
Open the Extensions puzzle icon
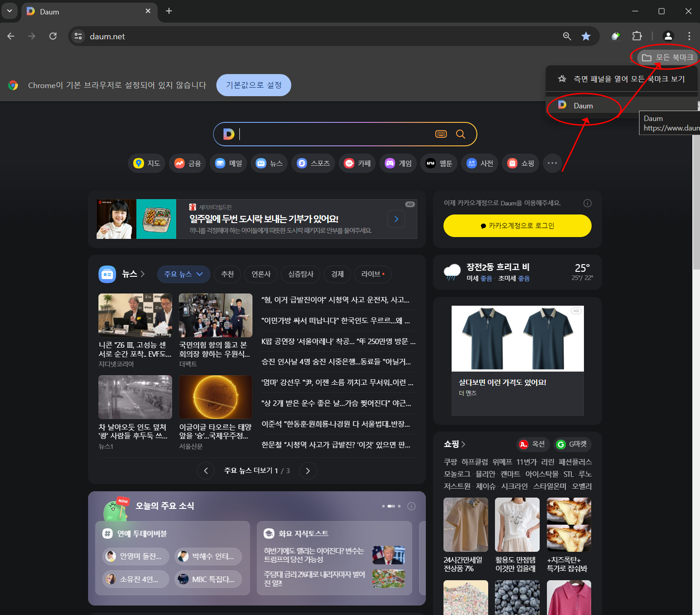pyautogui.click(x=637, y=36)
